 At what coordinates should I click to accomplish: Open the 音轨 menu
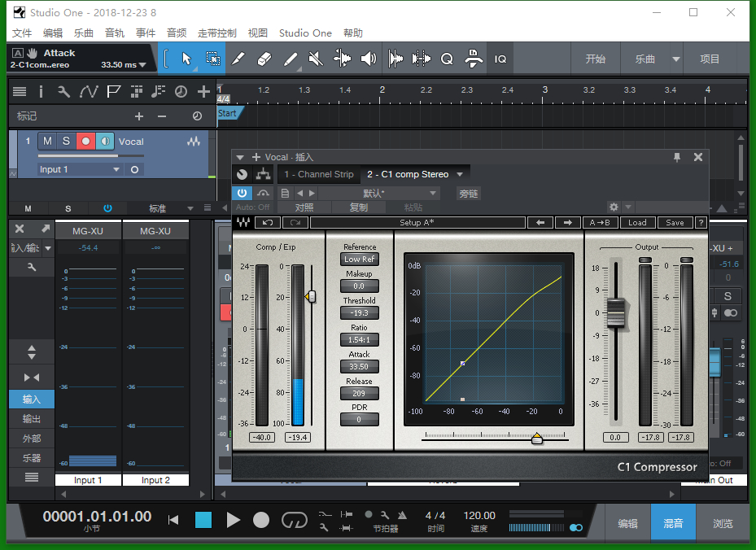(115, 33)
